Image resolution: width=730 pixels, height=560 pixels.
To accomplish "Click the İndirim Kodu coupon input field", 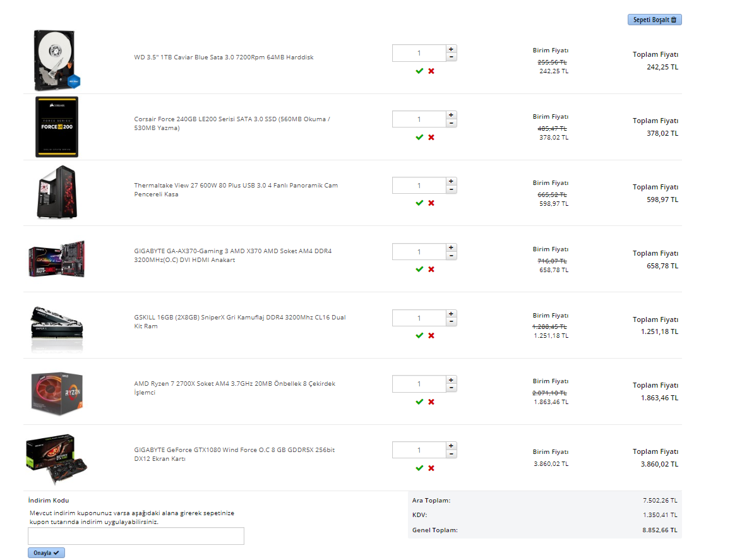I will [136, 536].
